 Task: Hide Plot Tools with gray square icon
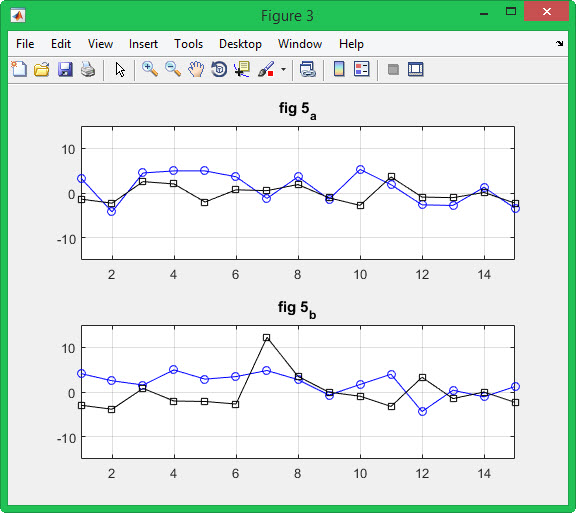(393, 69)
